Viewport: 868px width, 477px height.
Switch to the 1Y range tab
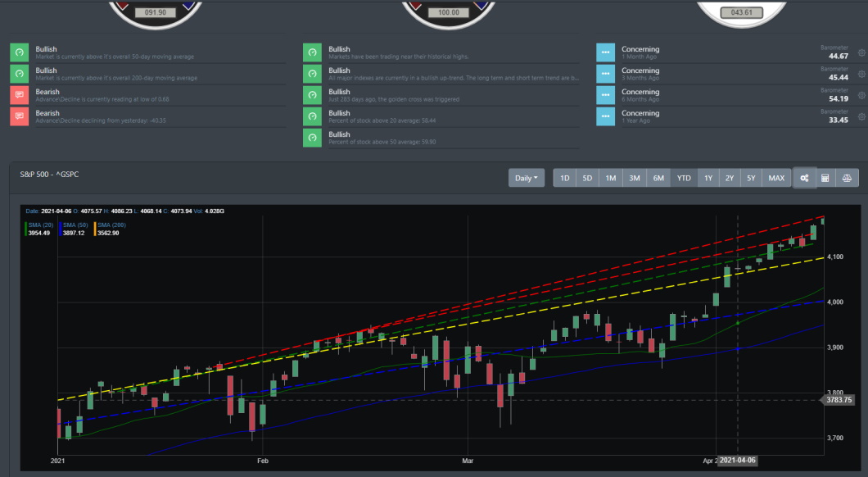(x=708, y=178)
